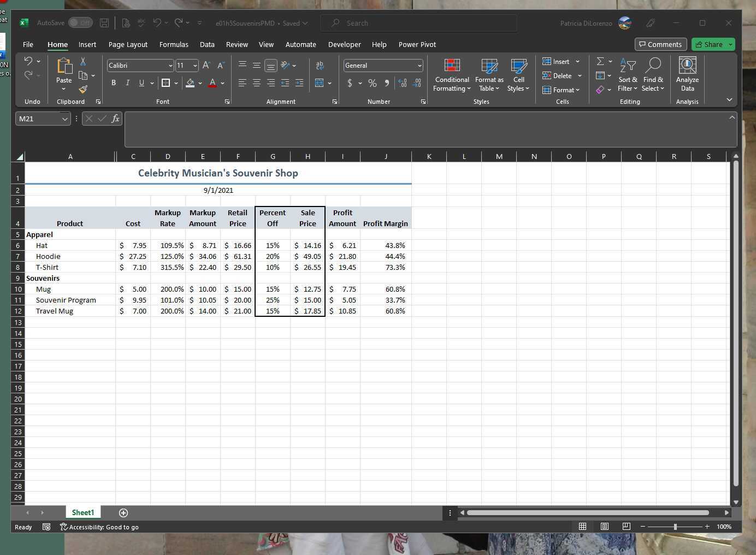Click the Percent Style icon
756x555 pixels.
coord(373,83)
